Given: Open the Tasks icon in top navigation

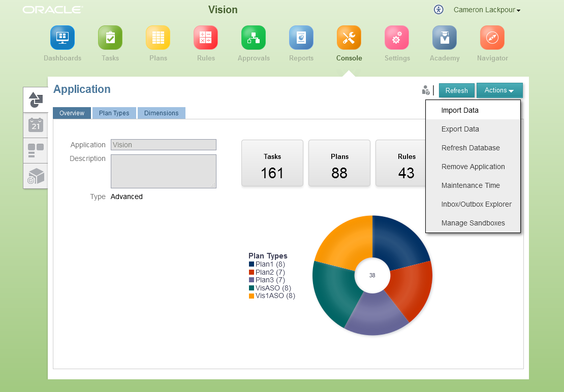Looking at the screenshot, I should click(x=110, y=38).
